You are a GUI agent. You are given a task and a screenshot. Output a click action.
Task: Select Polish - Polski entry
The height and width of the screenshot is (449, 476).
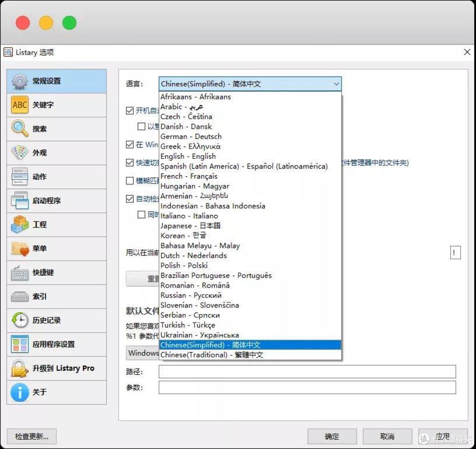click(250, 266)
